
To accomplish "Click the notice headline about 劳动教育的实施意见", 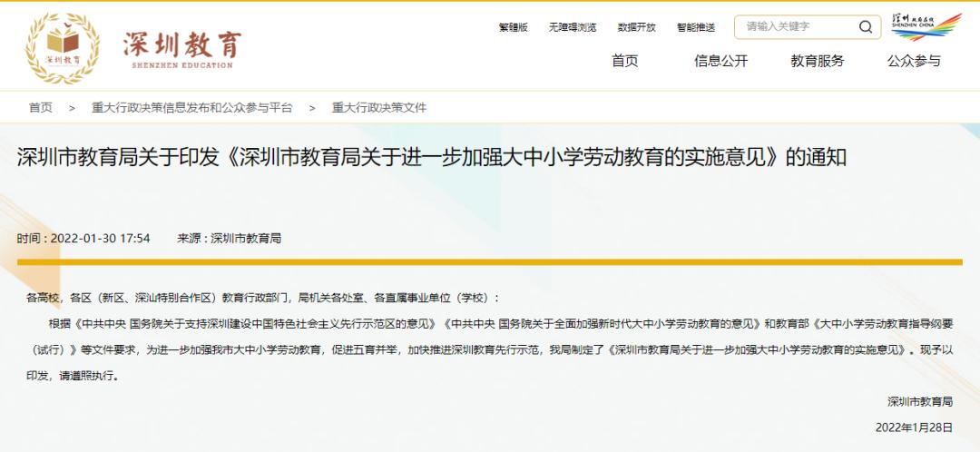I will point(431,157).
